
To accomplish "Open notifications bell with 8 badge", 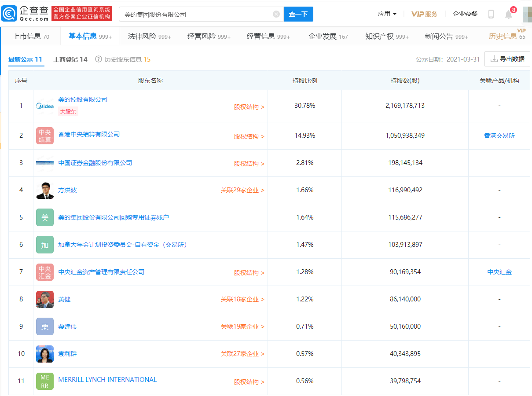I will click(509, 15).
